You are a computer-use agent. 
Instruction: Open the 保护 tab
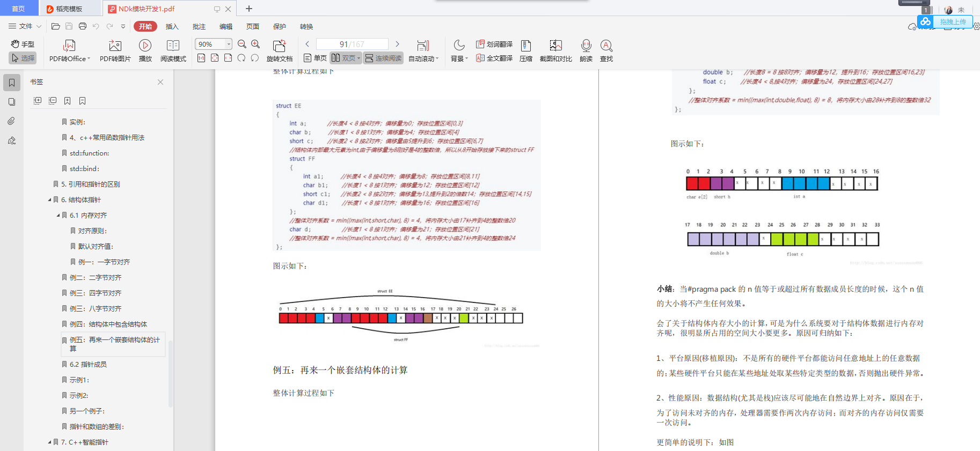tap(279, 26)
